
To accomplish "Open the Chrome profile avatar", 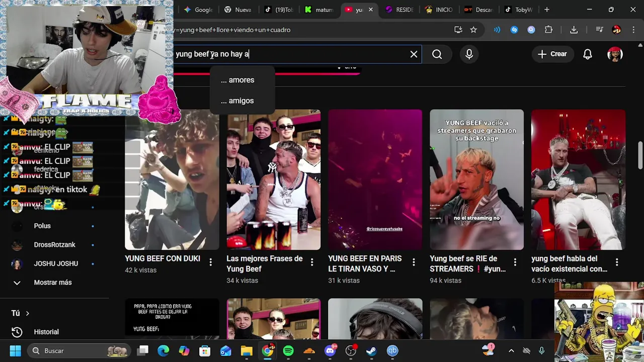I will coord(616,30).
